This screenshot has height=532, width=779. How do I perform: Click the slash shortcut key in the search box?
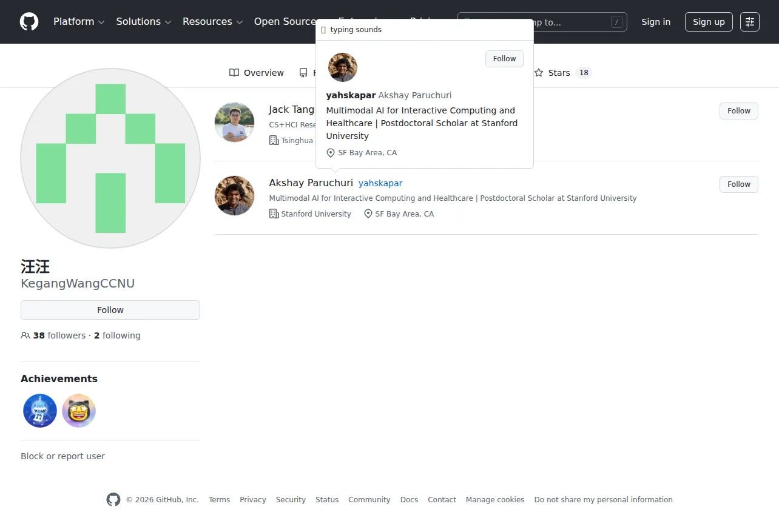pos(617,22)
